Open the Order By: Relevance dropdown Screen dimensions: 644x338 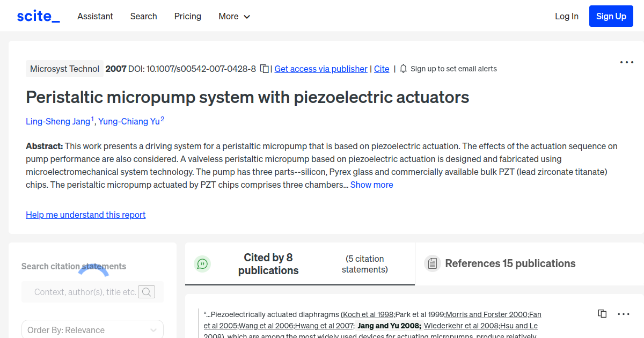[92, 329]
